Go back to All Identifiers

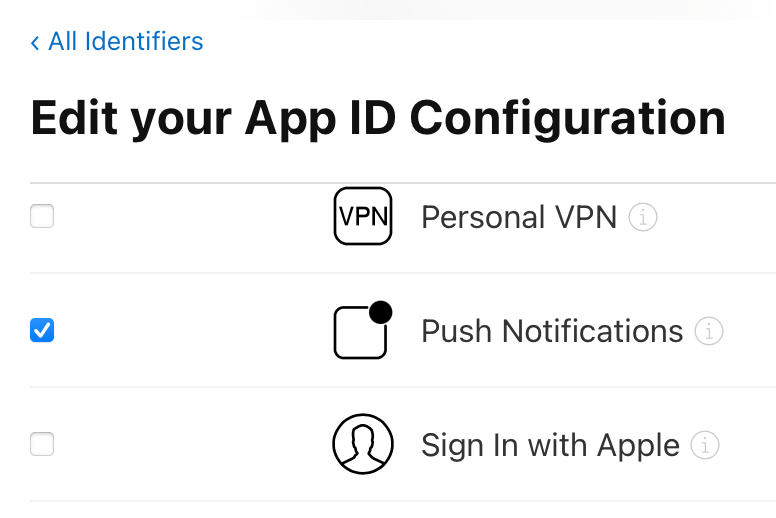(x=125, y=42)
